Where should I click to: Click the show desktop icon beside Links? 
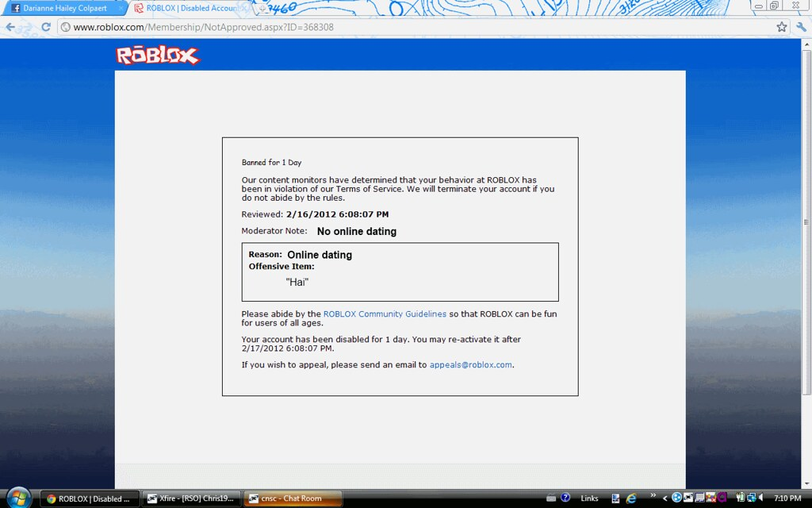click(615, 498)
